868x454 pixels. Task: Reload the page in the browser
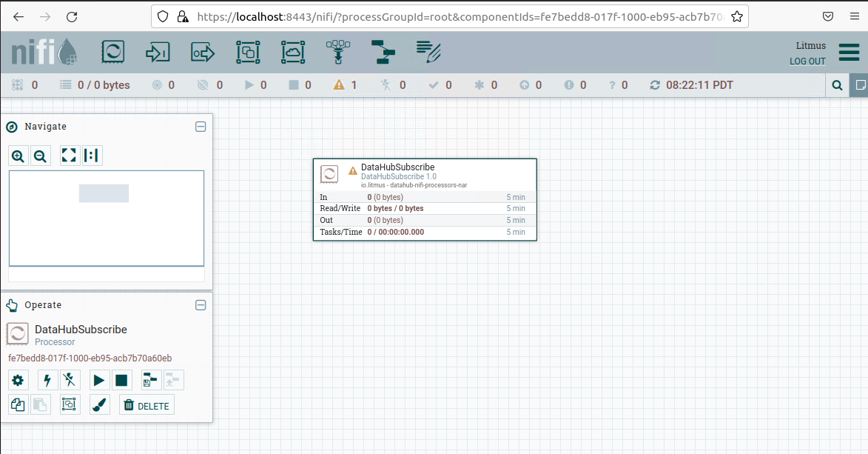click(72, 16)
